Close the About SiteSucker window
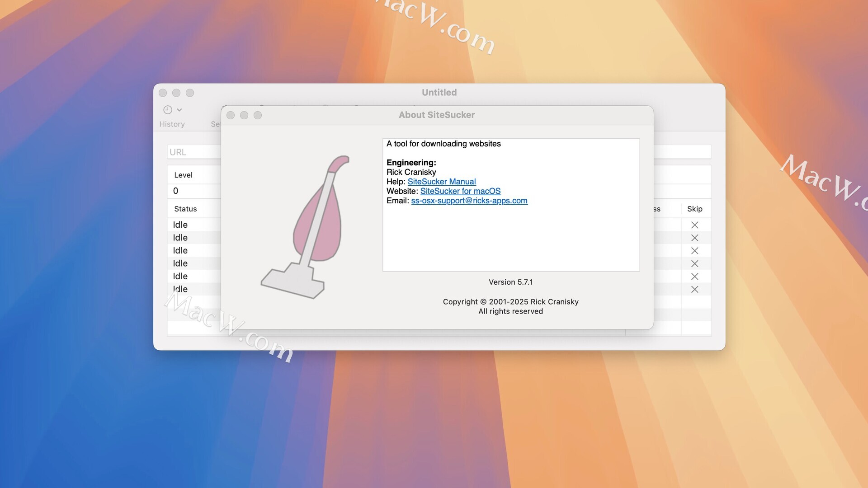This screenshot has height=488, width=868. [231, 115]
